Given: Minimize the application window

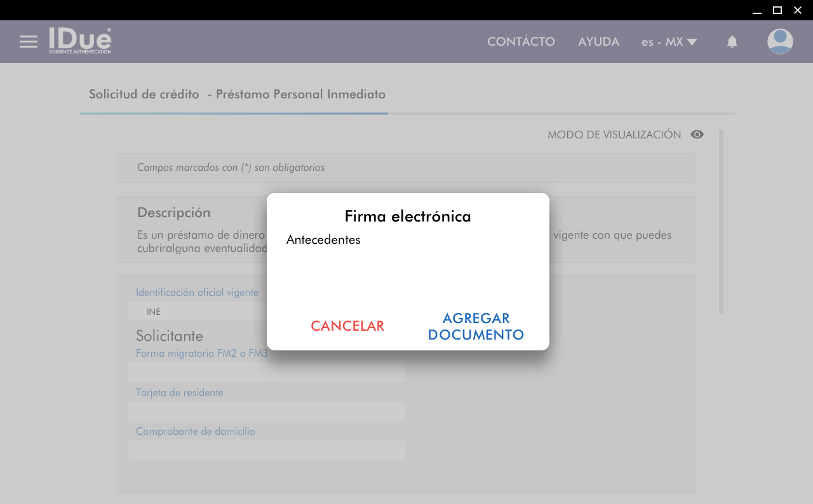Looking at the screenshot, I should (756, 10).
